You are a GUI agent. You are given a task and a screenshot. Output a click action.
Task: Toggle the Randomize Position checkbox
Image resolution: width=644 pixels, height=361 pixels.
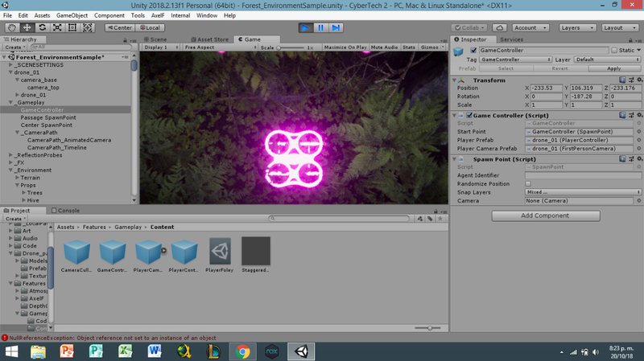[x=528, y=184]
